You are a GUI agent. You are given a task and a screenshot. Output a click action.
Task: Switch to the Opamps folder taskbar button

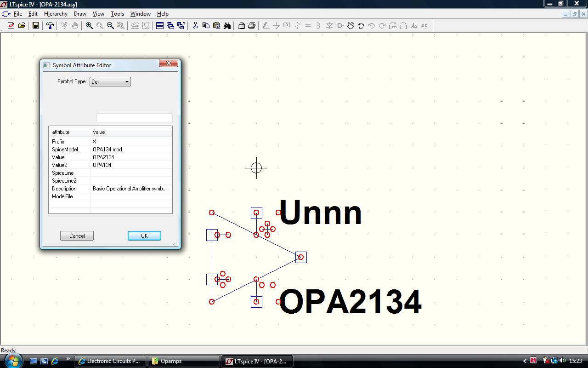pos(184,361)
